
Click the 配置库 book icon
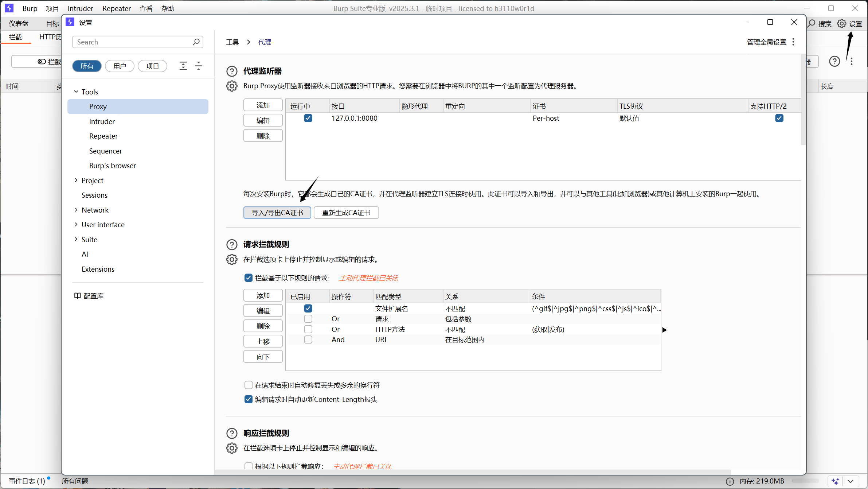[77, 296]
